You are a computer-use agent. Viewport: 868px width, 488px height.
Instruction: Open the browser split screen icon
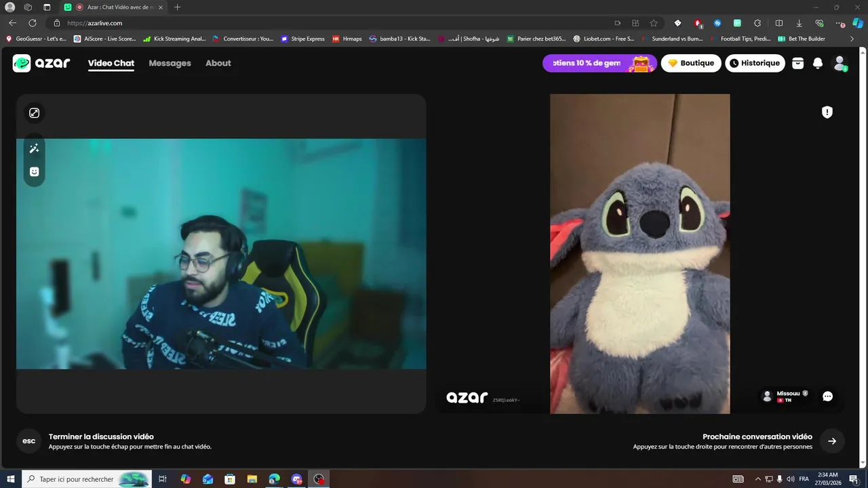click(779, 23)
